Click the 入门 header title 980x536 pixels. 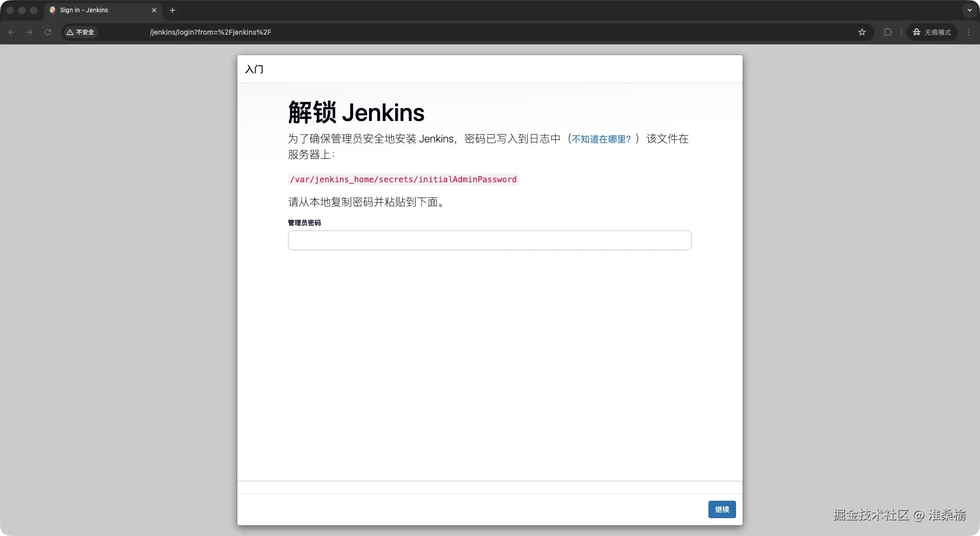tap(254, 69)
